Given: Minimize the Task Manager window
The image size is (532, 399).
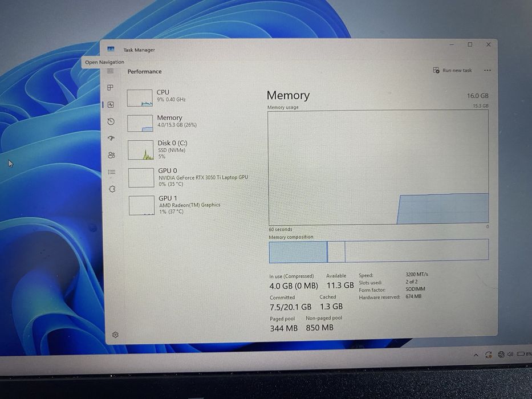Looking at the screenshot, I should click(452, 44).
